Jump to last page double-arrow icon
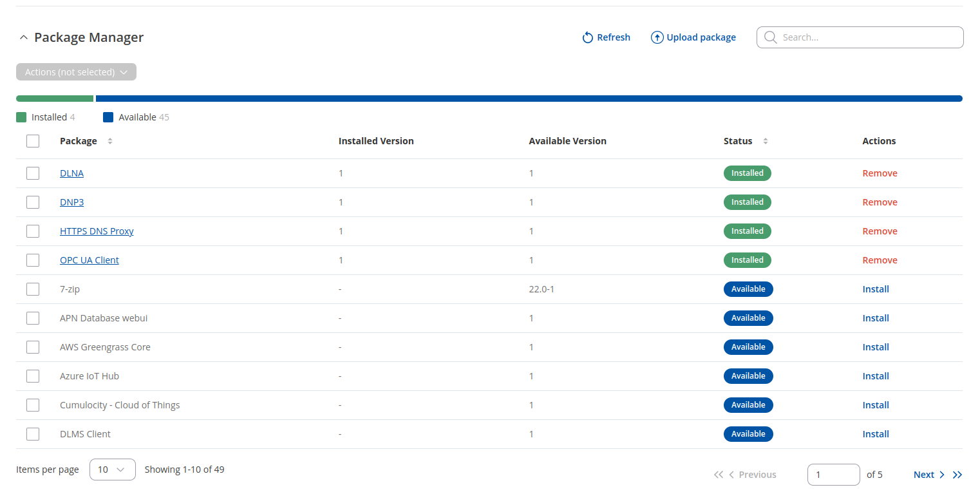This screenshot has height=503, width=980. coord(957,475)
